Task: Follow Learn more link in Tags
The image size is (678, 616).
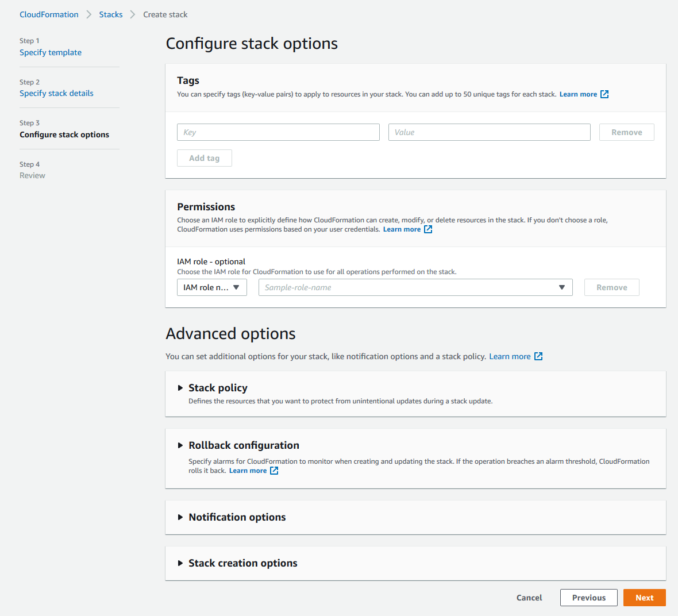Action: tap(578, 94)
